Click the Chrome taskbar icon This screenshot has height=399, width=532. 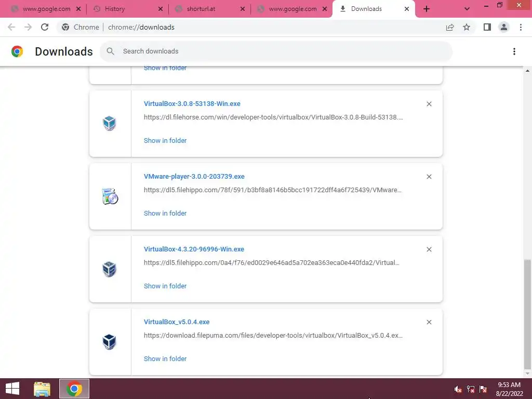point(74,389)
